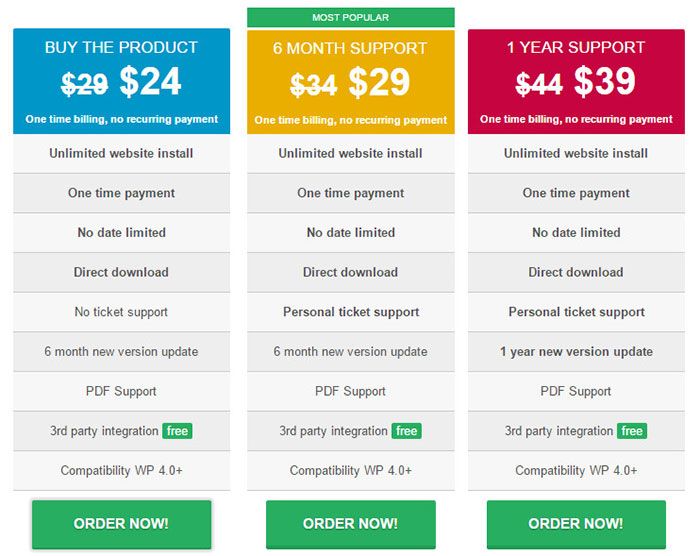Click Direct download in 1 Year column
Viewport: 700px width, 556px height.
coord(576,272)
